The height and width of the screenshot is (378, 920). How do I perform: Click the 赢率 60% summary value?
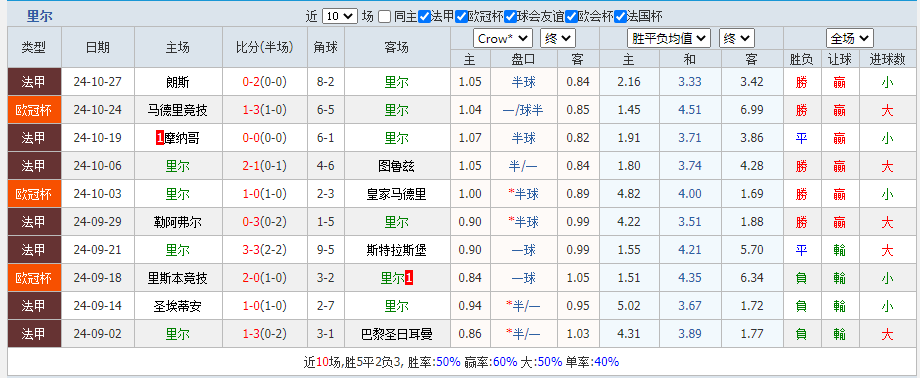coord(506,362)
